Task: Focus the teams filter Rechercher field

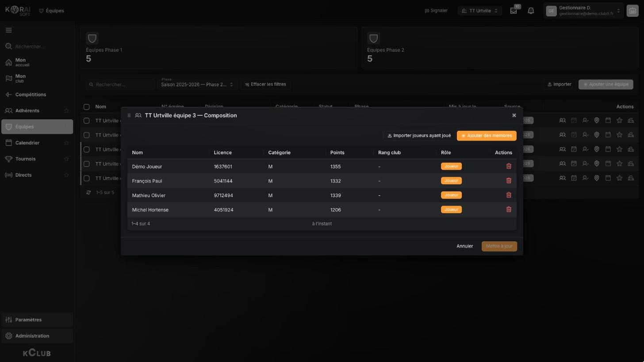Action: coord(120,84)
